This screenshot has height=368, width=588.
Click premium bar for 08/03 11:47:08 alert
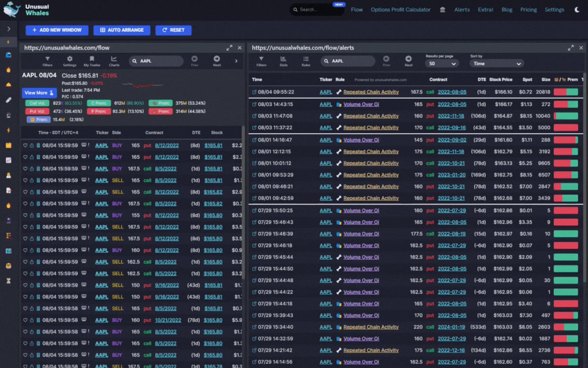pyautogui.click(x=566, y=116)
